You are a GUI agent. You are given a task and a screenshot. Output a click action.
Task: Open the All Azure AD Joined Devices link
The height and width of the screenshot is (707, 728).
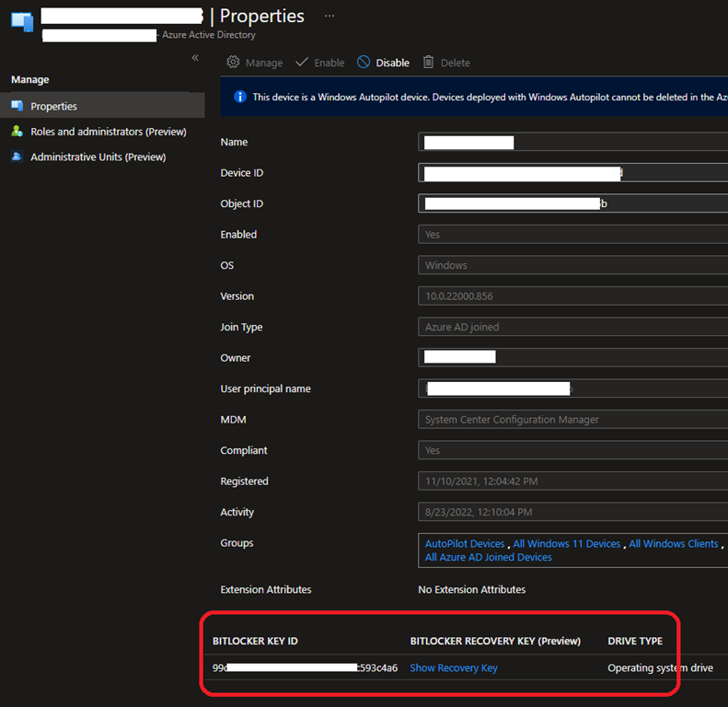point(488,557)
